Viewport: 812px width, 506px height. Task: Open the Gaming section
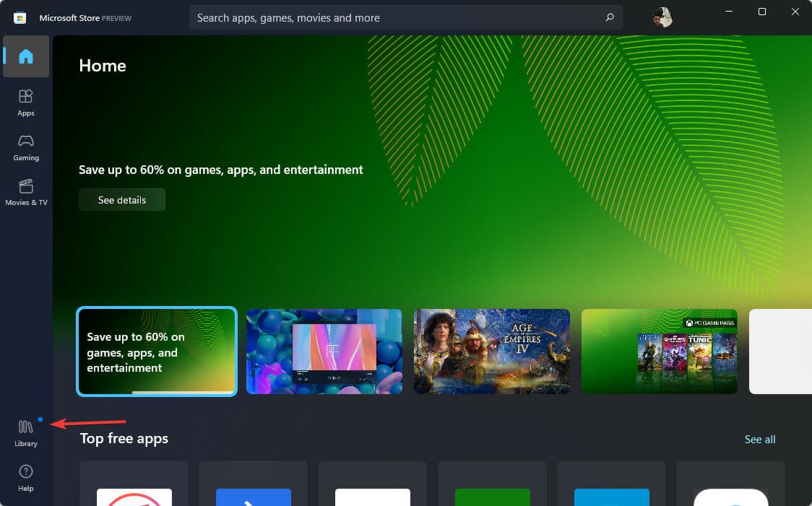26,147
